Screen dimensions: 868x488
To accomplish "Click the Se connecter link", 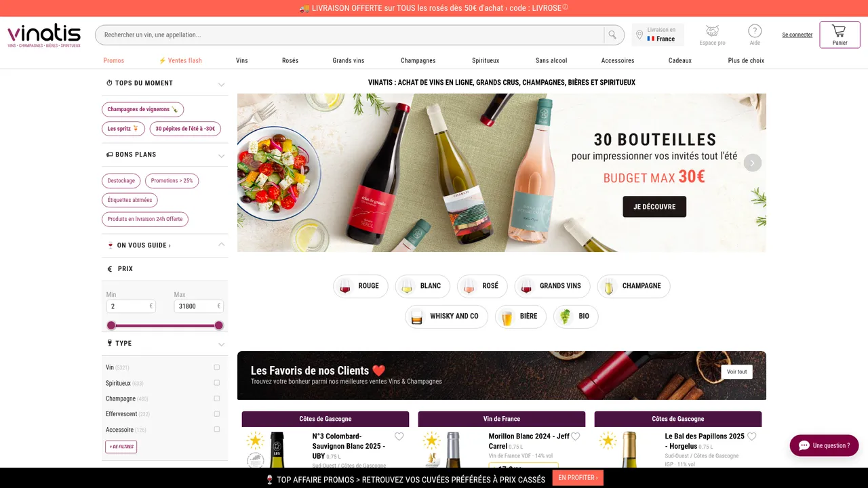I will [797, 35].
